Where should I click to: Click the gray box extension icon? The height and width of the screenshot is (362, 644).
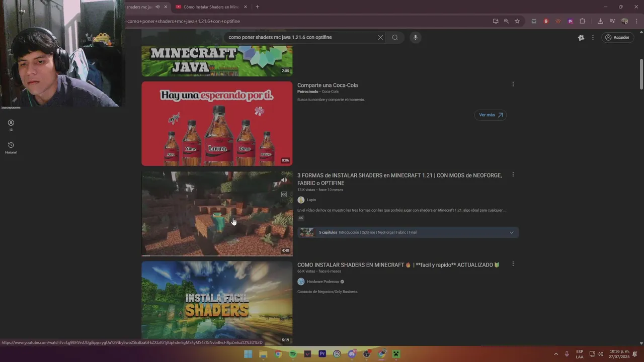pyautogui.click(x=534, y=21)
